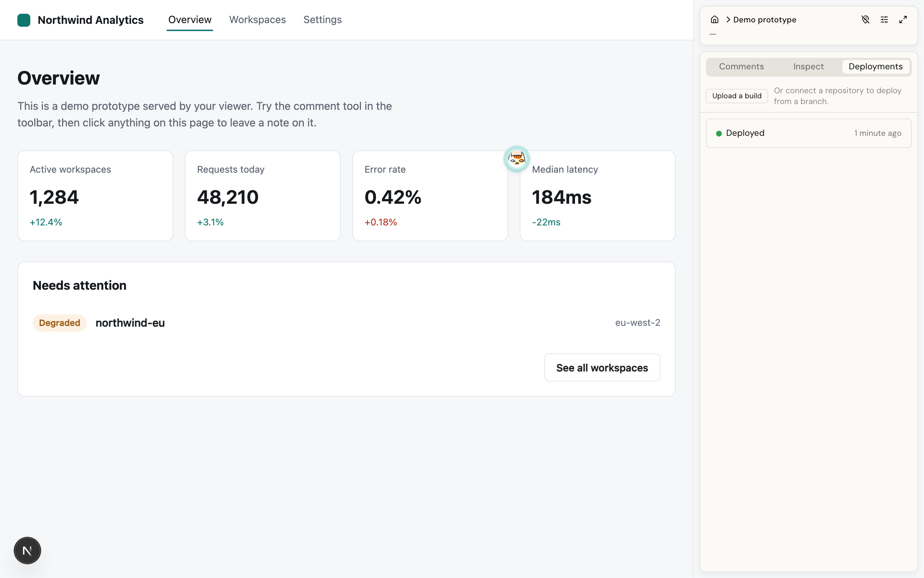
Task: Switch to the Inspect panel tab
Action: point(808,66)
